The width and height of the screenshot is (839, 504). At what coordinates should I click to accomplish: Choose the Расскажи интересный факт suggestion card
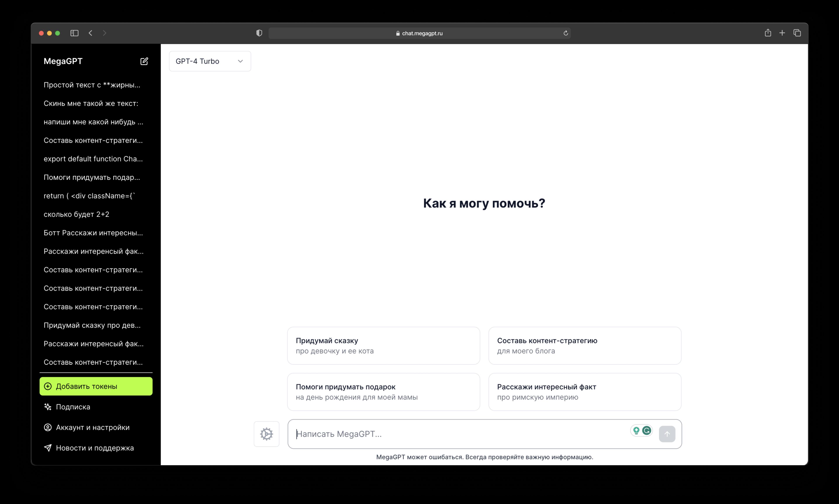point(585,392)
